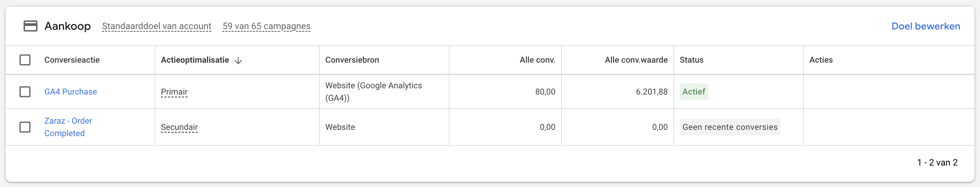Click Doel bewerken link
Image resolution: width=980 pixels, height=187 pixels.
coord(926,26)
